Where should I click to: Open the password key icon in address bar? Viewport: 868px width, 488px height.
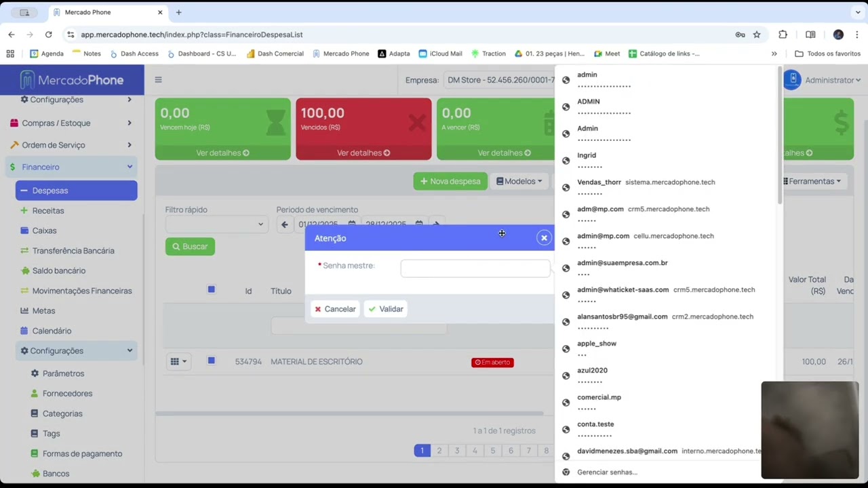coord(740,35)
